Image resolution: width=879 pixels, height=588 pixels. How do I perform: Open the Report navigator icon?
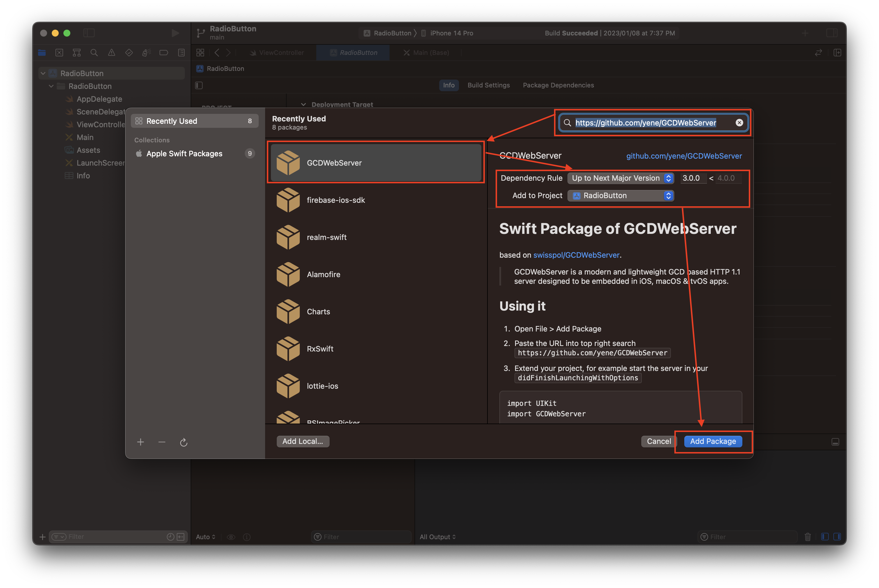pyautogui.click(x=182, y=53)
